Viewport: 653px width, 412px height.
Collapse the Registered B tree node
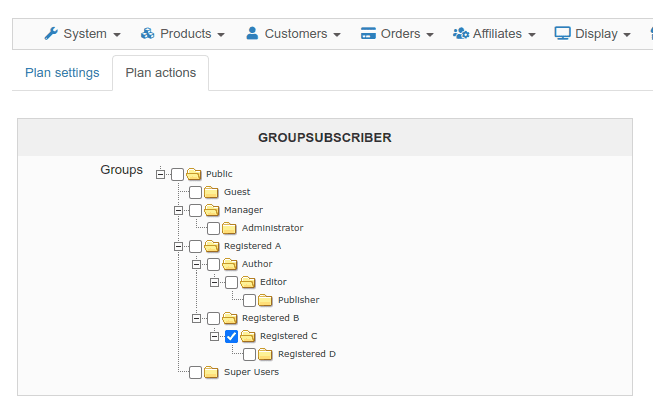click(196, 318)
